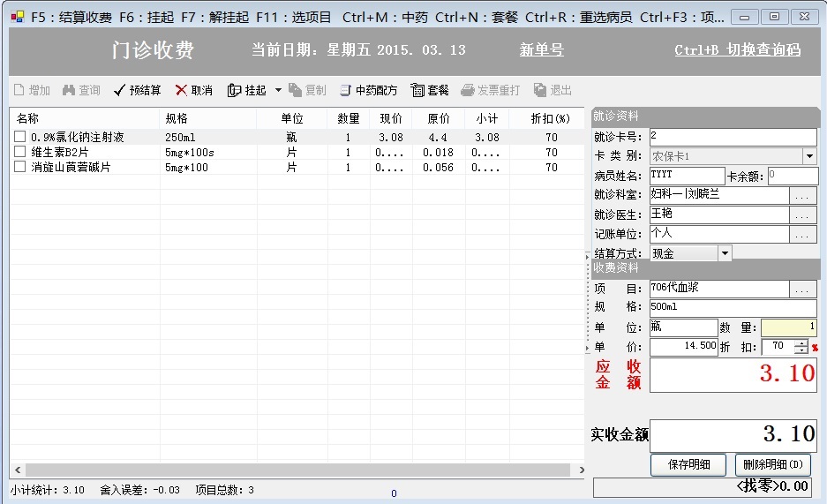Click the 250ml specification cell
827x504 pixels.
point(180,137)
